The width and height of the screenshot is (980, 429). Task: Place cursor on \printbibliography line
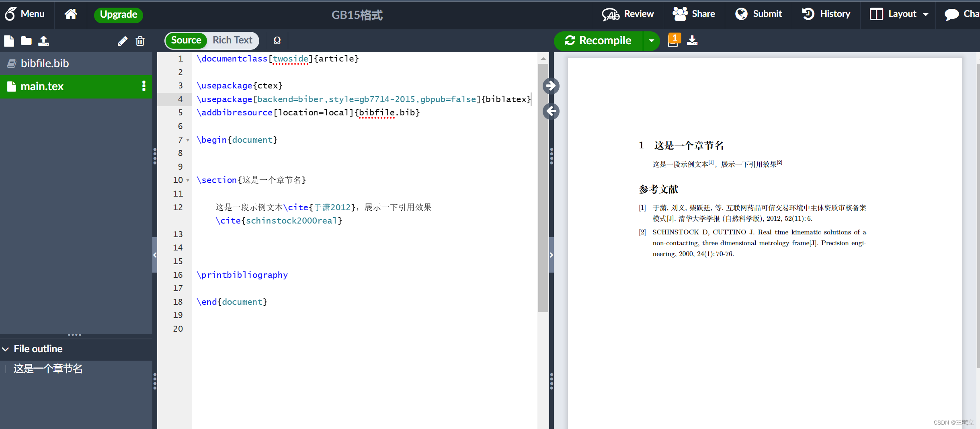point(242,275)
